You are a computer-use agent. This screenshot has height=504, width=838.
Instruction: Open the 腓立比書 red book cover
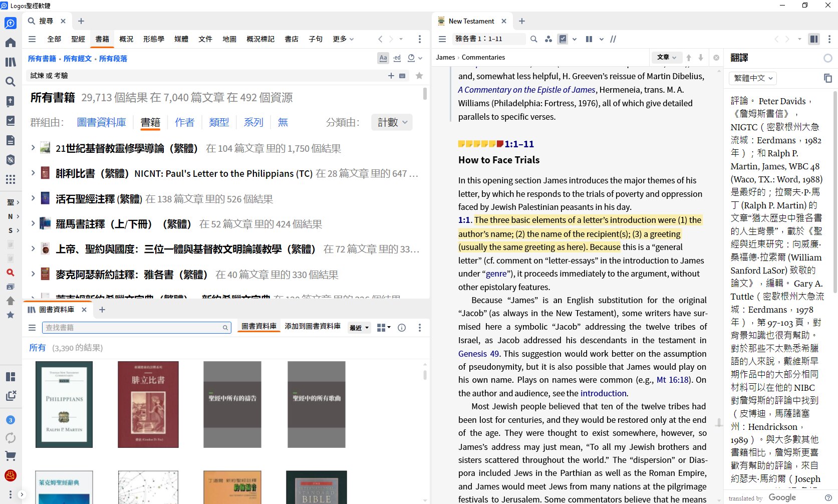148,404
